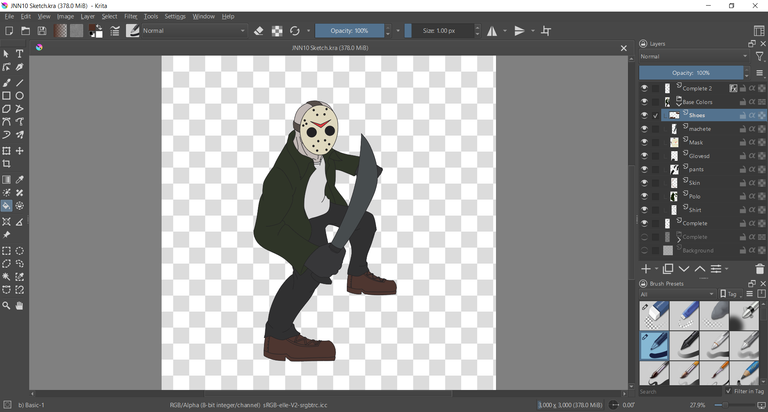The image size is (768, 412).
Task: Click the brush presets Search field
Action: [680, 391]
